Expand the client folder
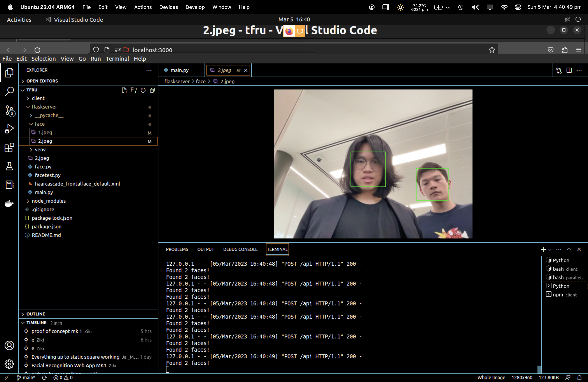Viewport: 588px width, 382px height. [38, 98]
